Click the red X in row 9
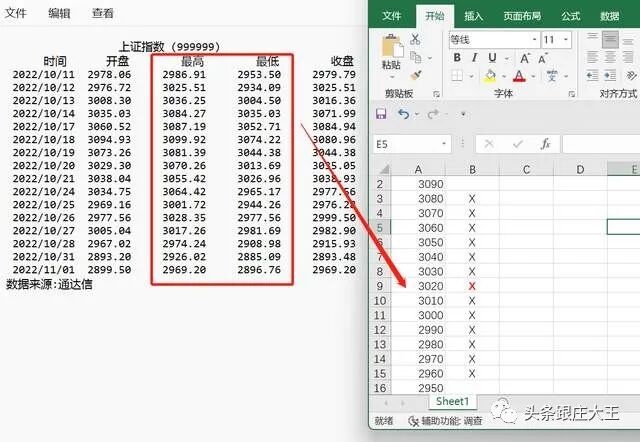The image size is (640, 442). pyautogui.click(x=472, y=286)
